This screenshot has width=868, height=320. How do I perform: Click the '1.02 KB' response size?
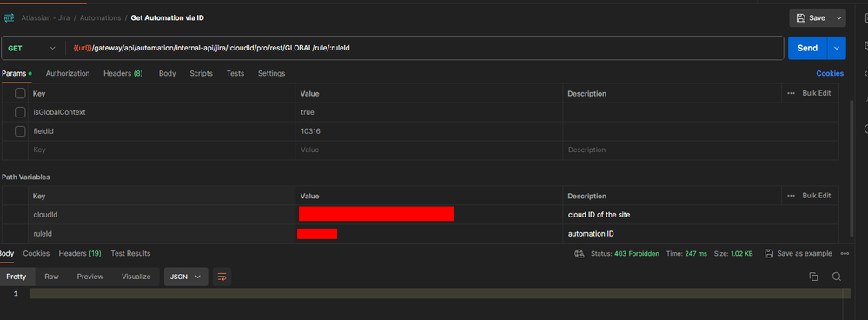(x=741, y=254)
